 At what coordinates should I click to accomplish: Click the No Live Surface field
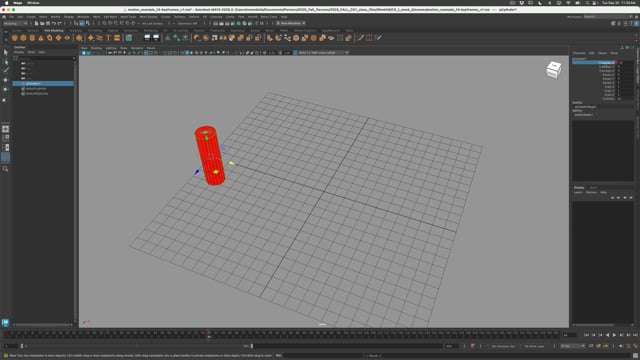pos(153,24)
